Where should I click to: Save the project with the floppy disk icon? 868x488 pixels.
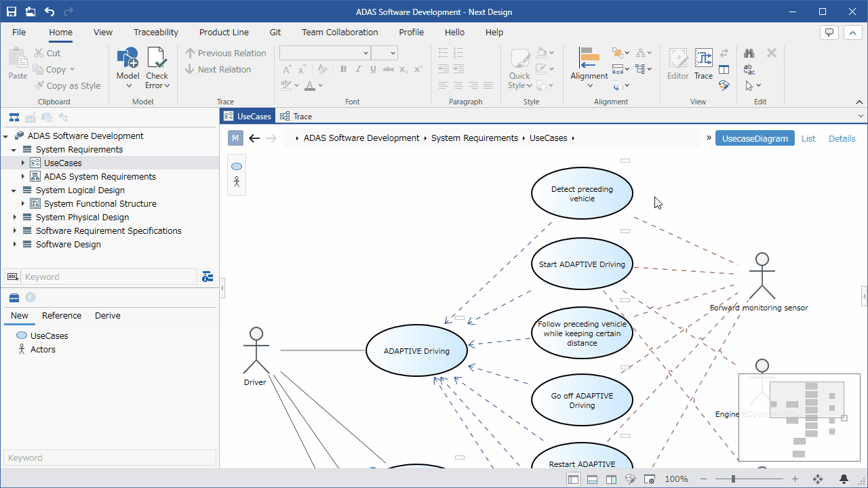click(x=12, y=12)
